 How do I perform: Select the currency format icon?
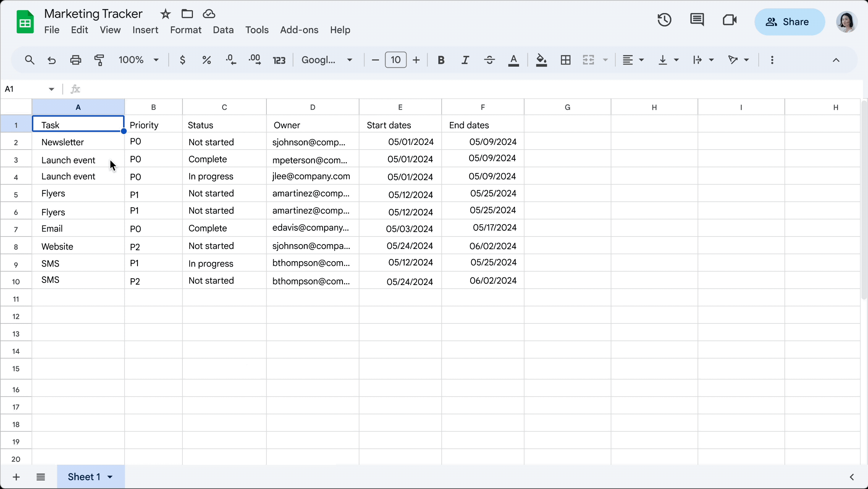coord(182,60)
